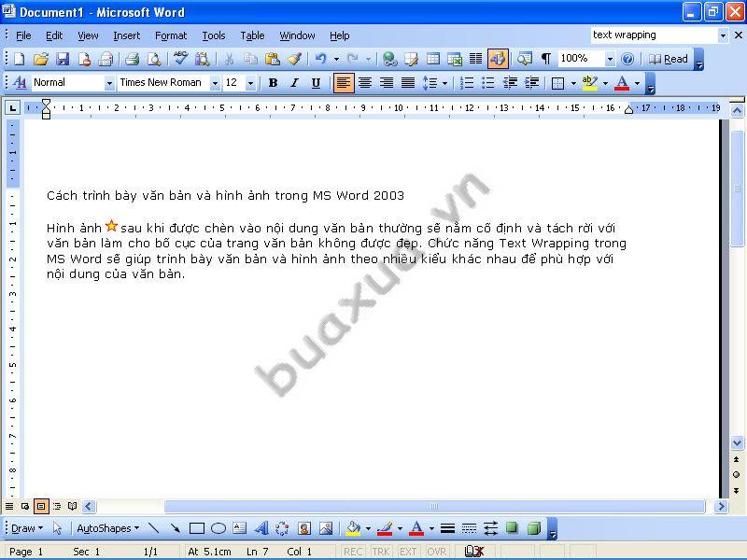The height and width of the screenshot is (560, 747).
Task: Toggle Justify paragraph alignment
Action: tap(408, 83)
